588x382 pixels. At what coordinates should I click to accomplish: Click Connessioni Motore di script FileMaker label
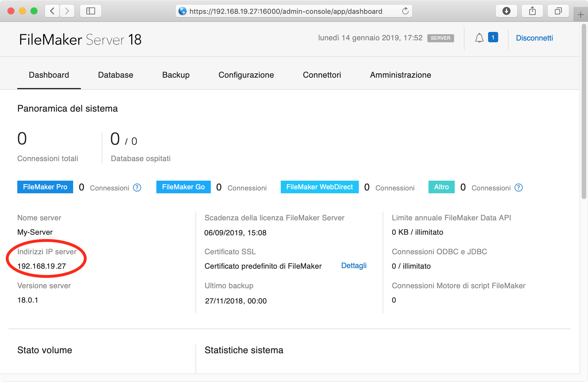point(458,286)
